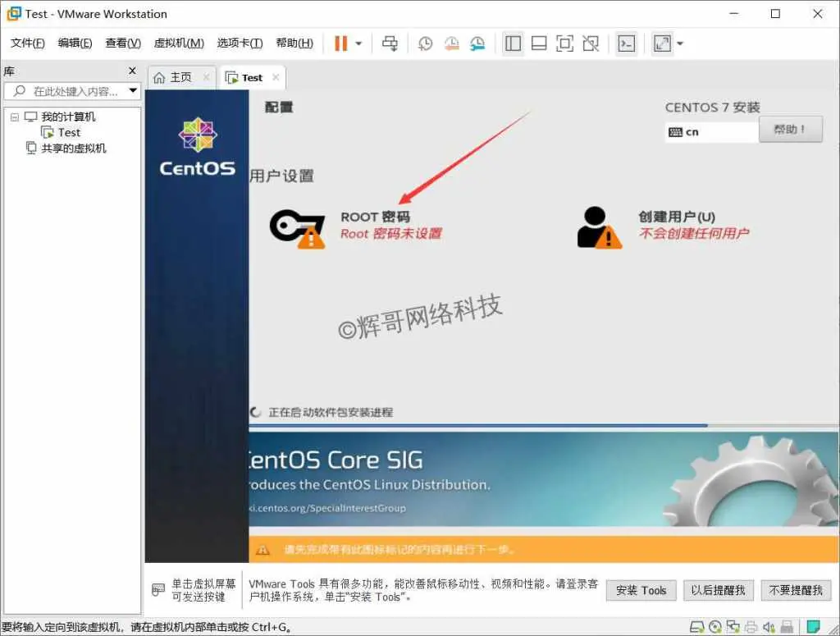
Task: Click the teal message log icon
Action: pos(813,626)
